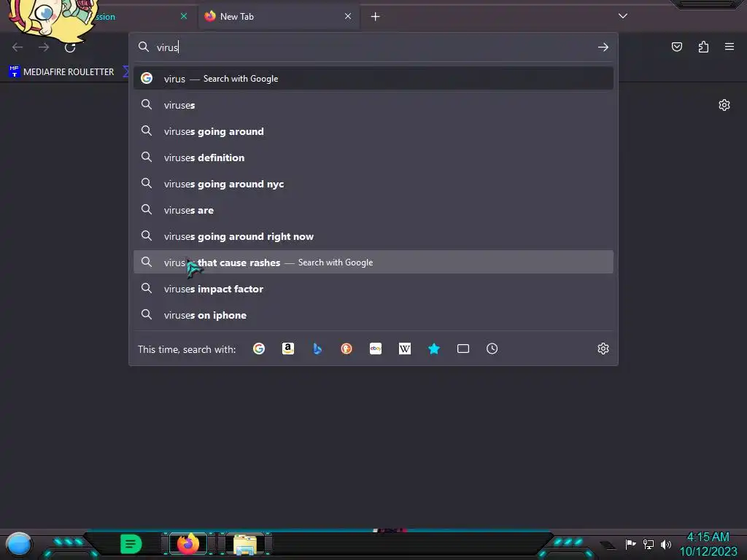This screenshot has height=560, width=747.
Task: Select 'viruses impact factor' suggestion
Action: 373,289
